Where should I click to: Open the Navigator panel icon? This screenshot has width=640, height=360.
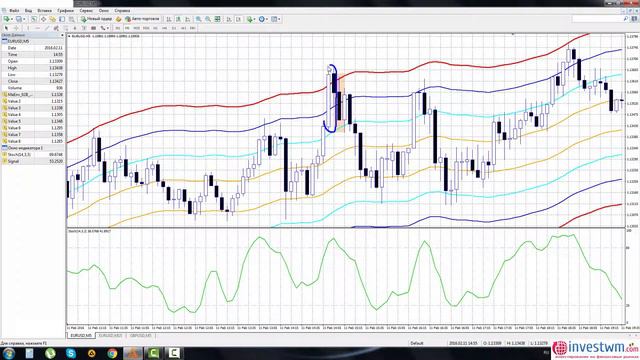[x=53, y=19]
